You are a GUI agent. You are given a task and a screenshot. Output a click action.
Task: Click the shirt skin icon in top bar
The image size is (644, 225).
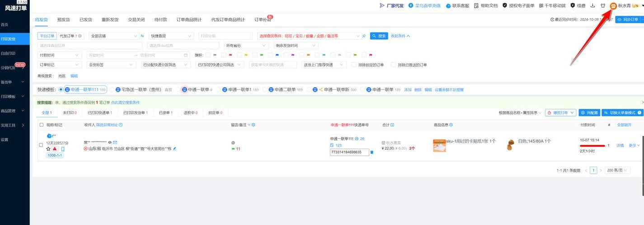click(602, 5)
